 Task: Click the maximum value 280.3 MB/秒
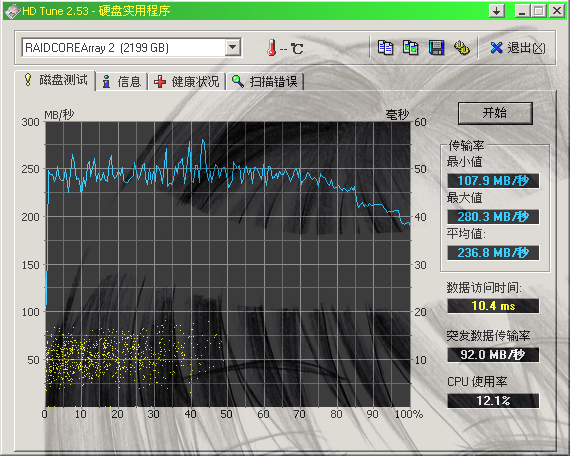click(x=493, y=216)
